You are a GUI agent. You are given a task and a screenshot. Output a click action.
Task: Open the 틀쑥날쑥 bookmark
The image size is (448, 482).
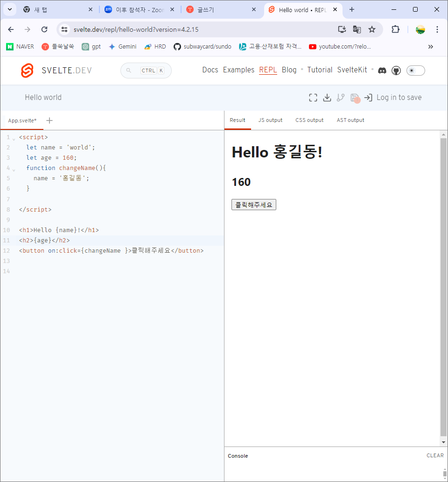pyautogui.click(x=58, y=47)
